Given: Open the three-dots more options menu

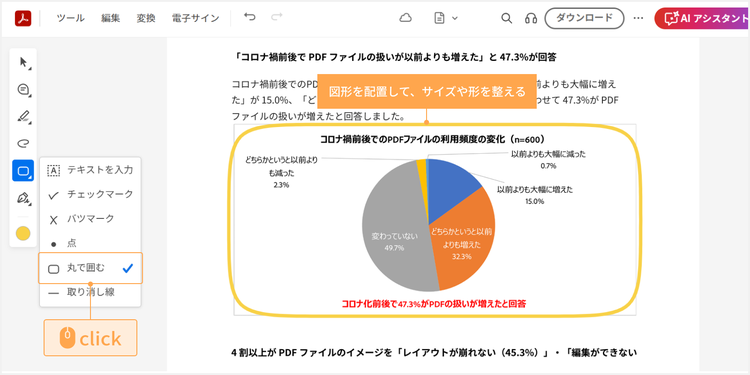Looking at the screenshot, I should click(x=638, y=18).
